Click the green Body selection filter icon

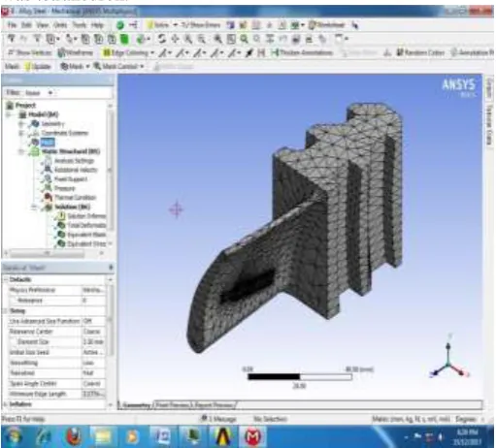[x=124, y=39]
